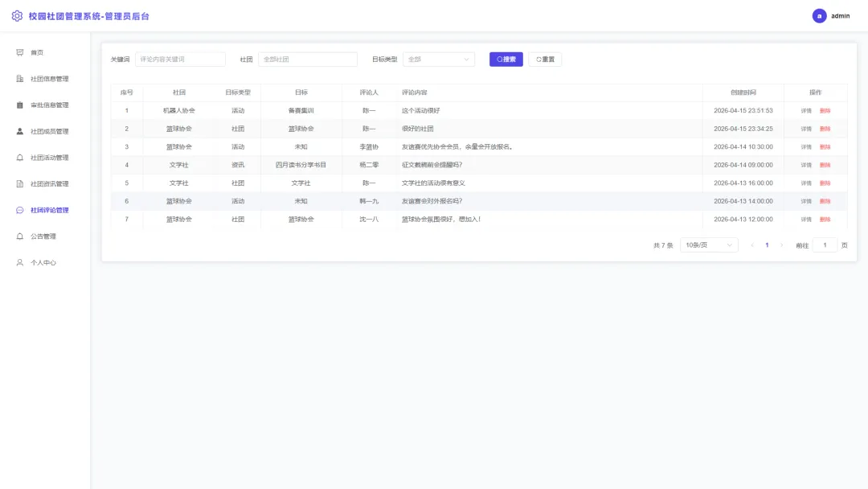Focus the 前往 page jump input
The image size is (868, 489).
[x=825, y=245]
